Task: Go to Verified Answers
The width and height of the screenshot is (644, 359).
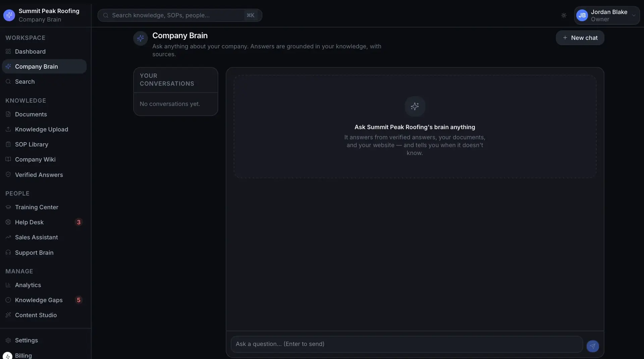Action: (44, 174)
